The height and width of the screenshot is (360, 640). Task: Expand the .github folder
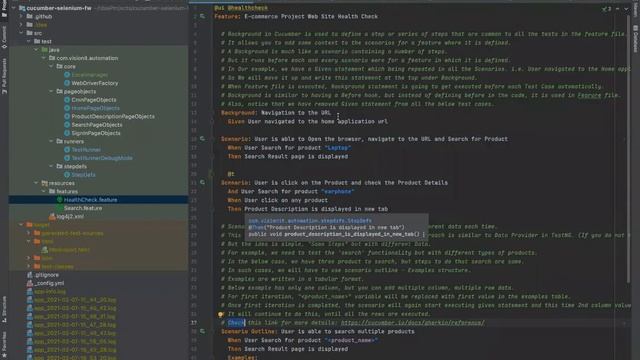coord(21,16)
